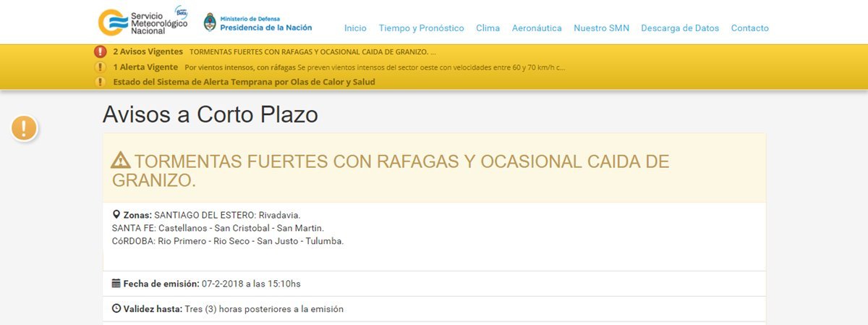The width and height of the screenshot is (868, 325).
Task: Click the warning icon beside Estado del Sistema
Action: (x=101, y=82)
